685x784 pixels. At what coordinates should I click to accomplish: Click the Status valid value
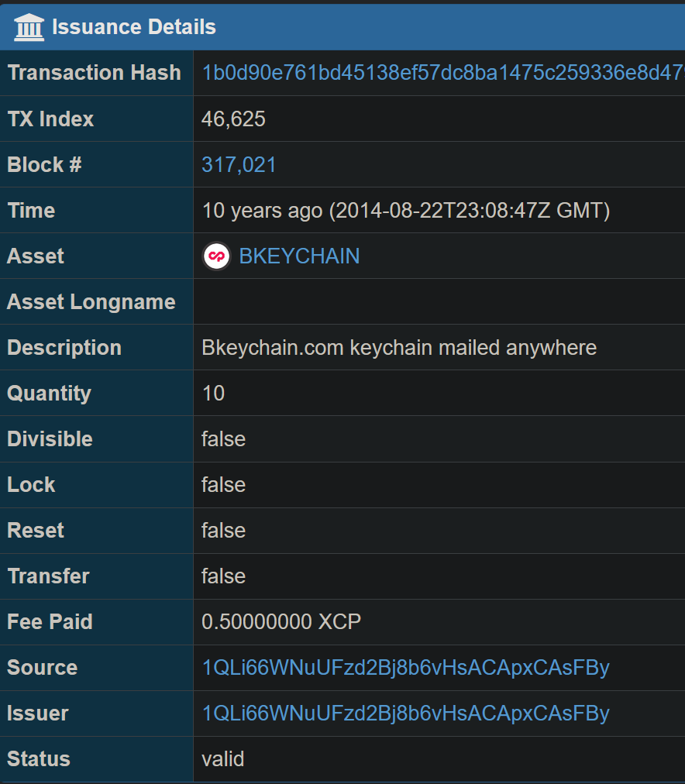pos(223,759)
